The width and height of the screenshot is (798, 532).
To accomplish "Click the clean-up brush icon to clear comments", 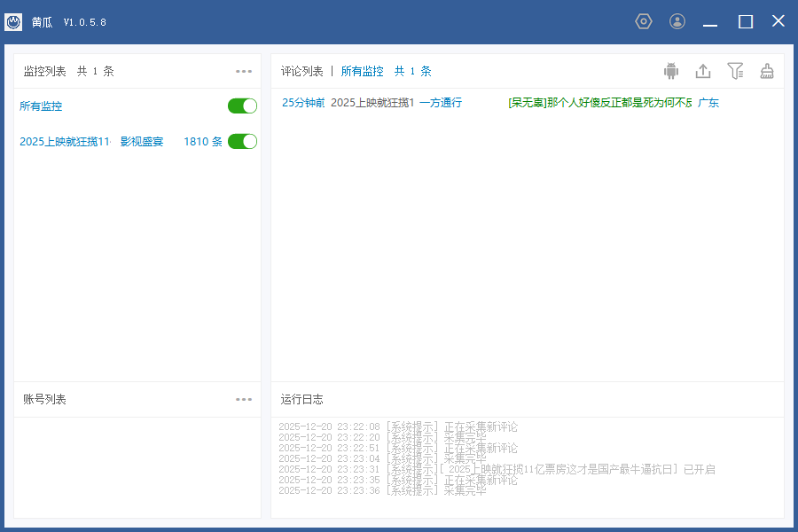I will [x=766, y=71].
